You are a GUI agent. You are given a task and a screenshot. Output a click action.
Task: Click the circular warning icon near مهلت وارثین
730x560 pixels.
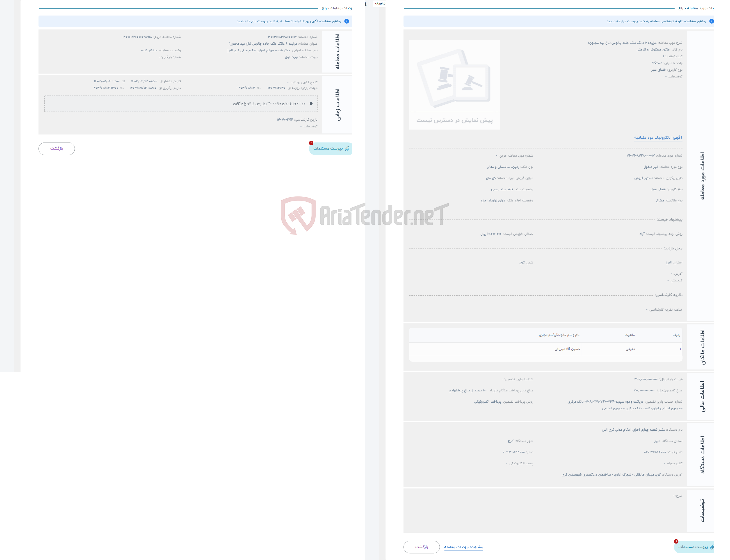[311, 104]
